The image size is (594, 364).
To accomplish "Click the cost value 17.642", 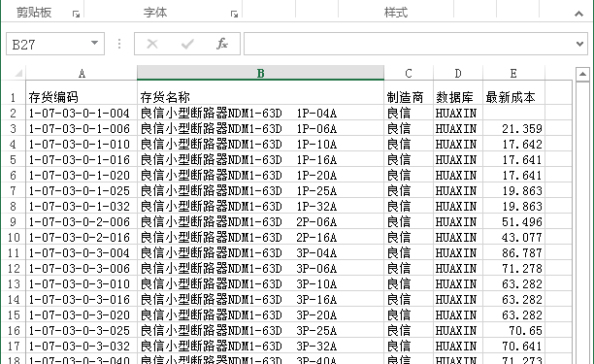I will point(513,144).
